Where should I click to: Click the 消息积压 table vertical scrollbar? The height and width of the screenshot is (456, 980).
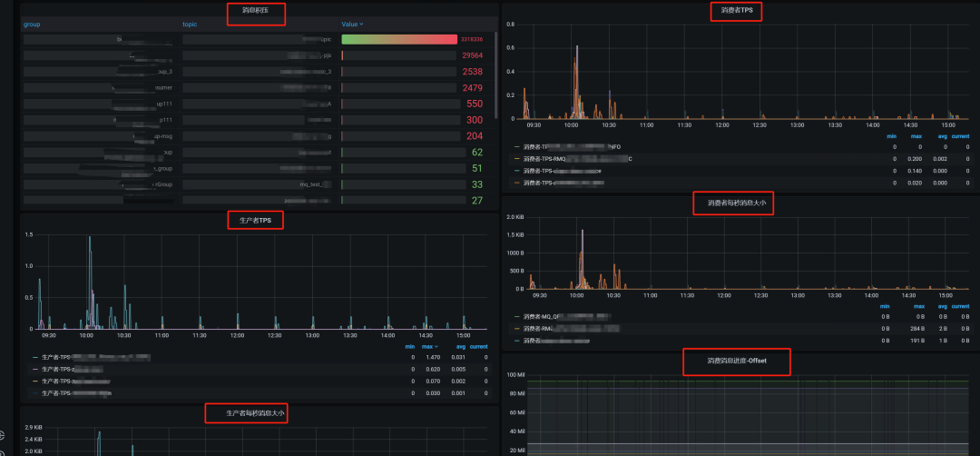click(x=496, y=75)
